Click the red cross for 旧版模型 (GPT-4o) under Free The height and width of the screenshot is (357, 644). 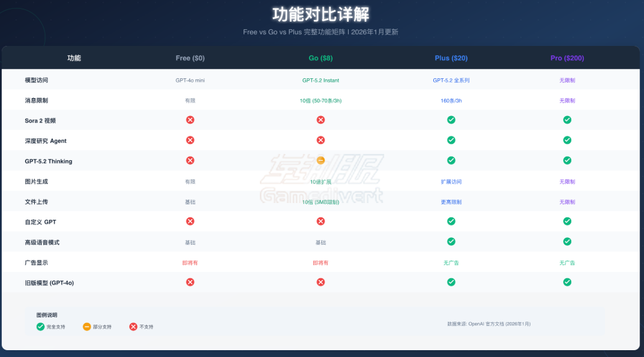pyautogui.click(x=190, y=282)
